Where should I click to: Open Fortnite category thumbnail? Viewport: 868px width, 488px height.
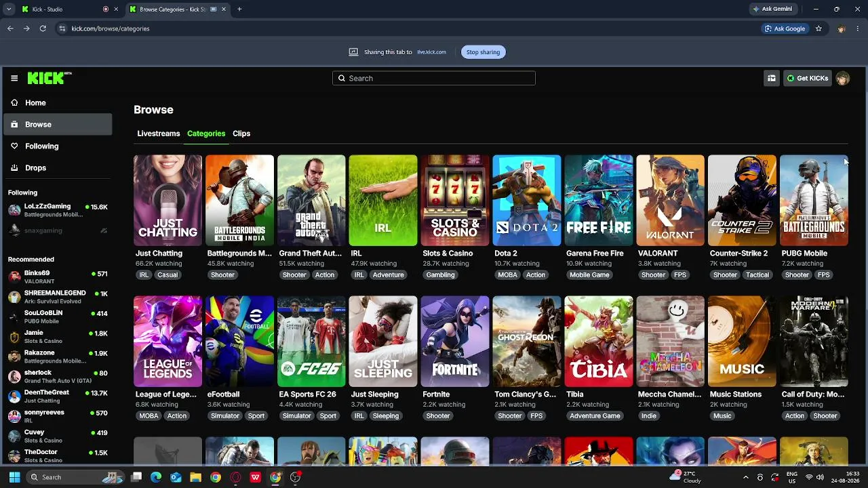pyautogui.click(x=455, y=341)
